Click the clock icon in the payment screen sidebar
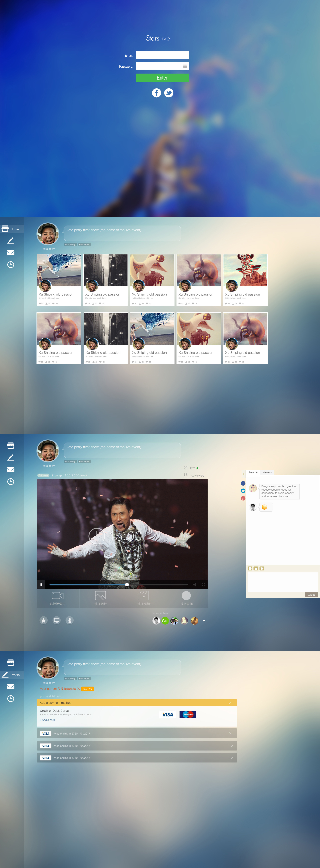This screenshot has width=320, height=868. pyautogui.click(x=10, y=699)
